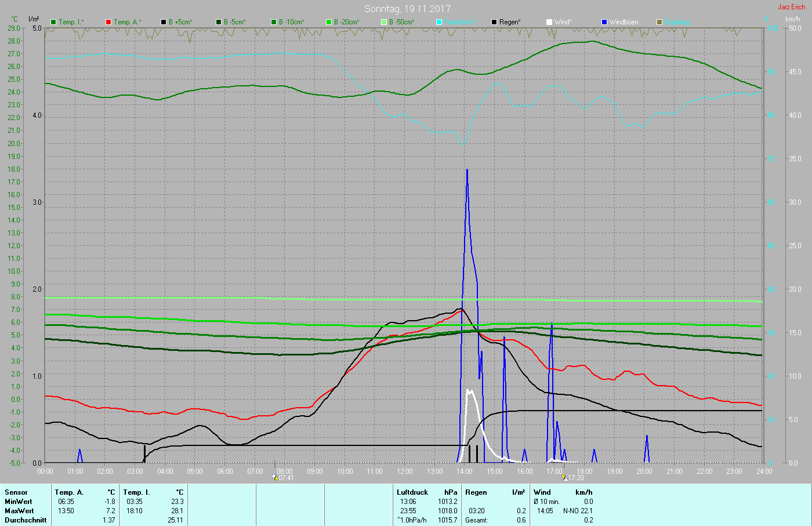Select the black B +5cm legend swatch
812x526 pixels.
click(164, 22)
